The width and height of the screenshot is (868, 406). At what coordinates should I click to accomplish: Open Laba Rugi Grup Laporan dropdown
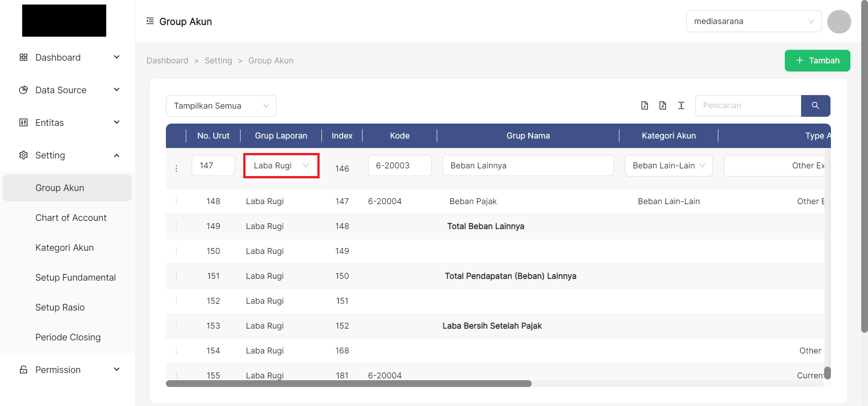tap(281, 166)
